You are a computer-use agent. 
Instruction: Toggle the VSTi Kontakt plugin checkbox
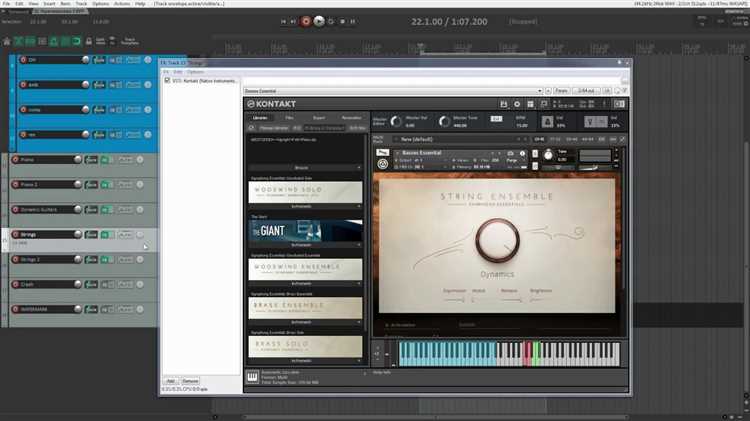click(167, 81)
